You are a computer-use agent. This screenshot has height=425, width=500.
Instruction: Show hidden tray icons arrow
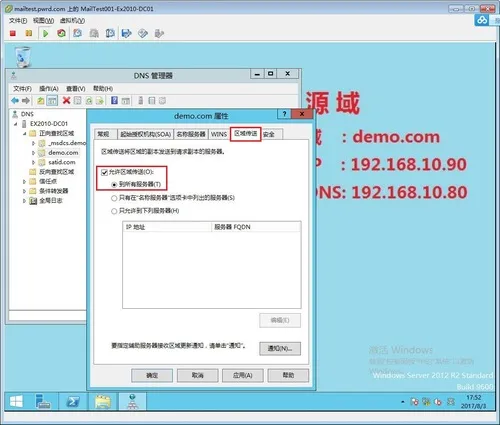click(403, 402)
